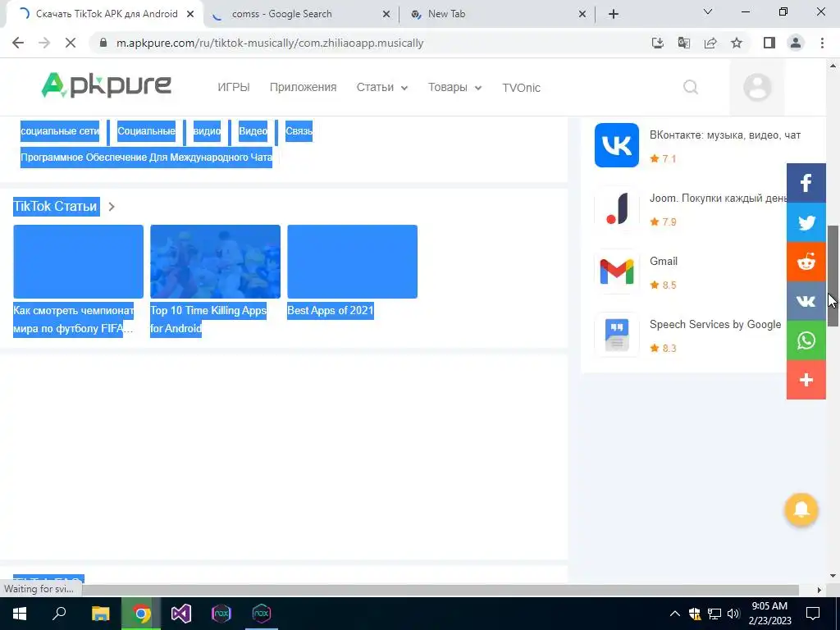The image size is (840, 630).
Task: Open the site search magnifier icon
Action: (691, 87)
